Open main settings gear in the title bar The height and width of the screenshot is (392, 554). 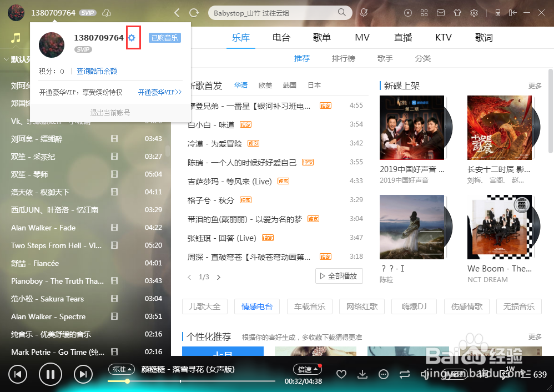(x=474, y=13)
